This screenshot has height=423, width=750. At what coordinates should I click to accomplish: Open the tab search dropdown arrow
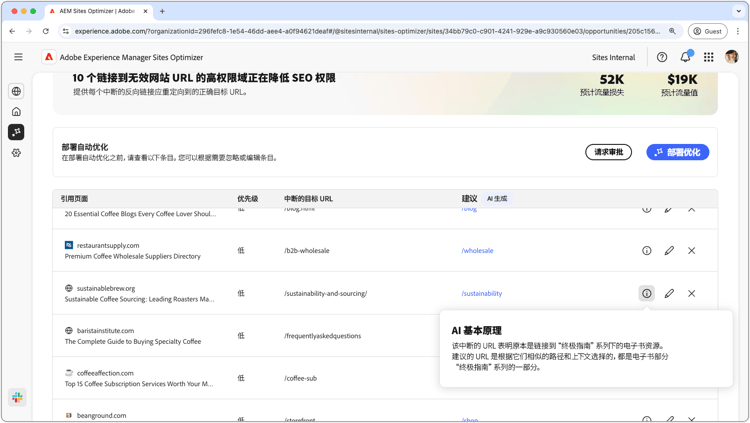(x=738, y=11)
